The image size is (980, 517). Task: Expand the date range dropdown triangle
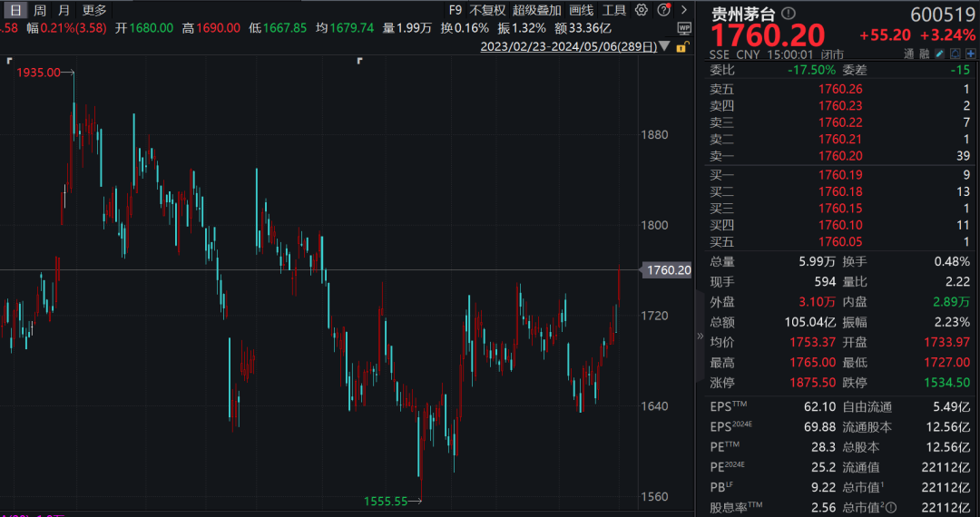665,45
